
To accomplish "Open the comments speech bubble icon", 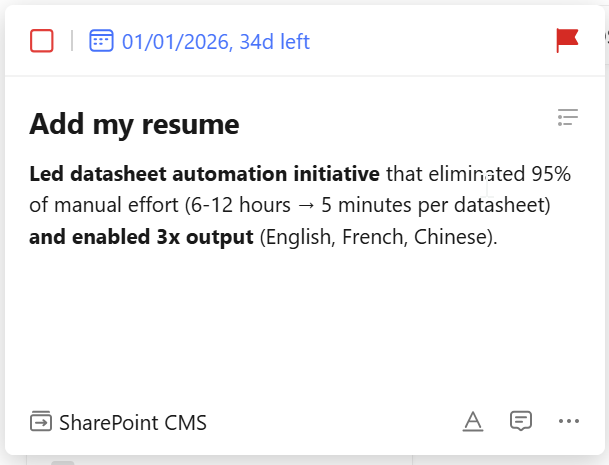I will (x=520, y=421).
